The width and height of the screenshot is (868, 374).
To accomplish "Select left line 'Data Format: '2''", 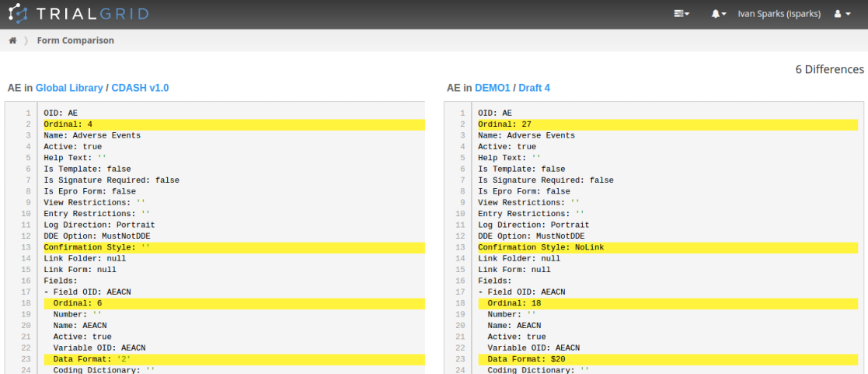I will [x=234, y=359].
